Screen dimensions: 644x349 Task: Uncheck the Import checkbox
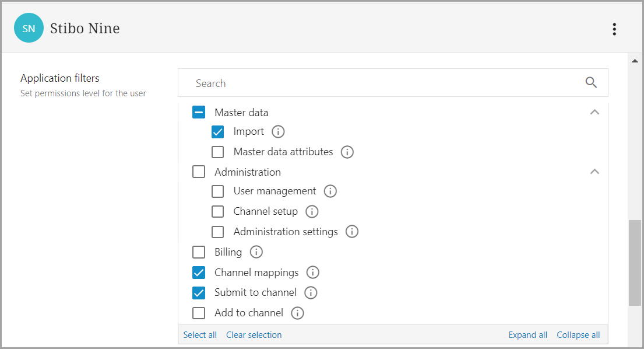pos(217,132)
